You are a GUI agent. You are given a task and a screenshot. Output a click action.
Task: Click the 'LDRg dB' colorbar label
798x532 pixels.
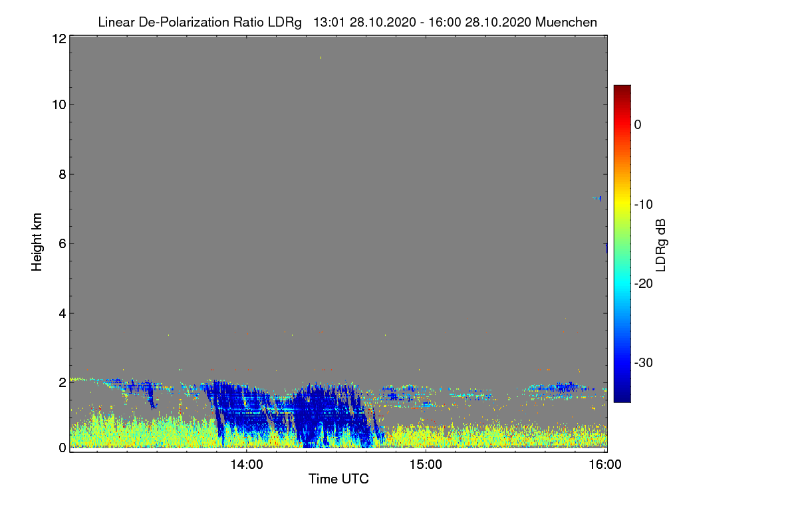(660, 244)
